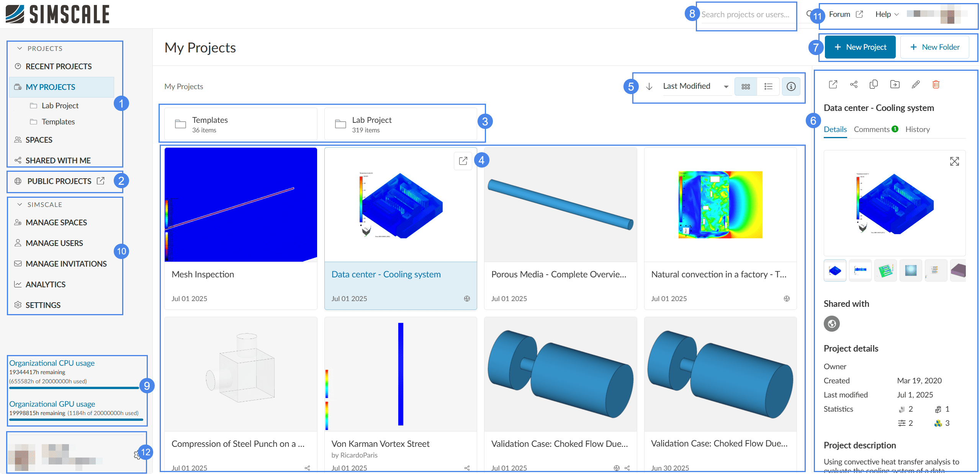Reverse sort order with the arrow icon

coord(649,86)
